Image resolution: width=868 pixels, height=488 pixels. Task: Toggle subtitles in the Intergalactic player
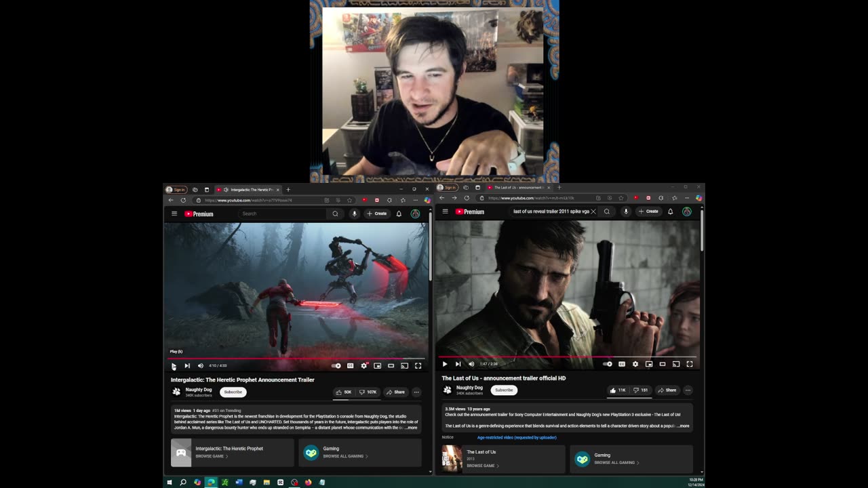click(x=350, y=365)
